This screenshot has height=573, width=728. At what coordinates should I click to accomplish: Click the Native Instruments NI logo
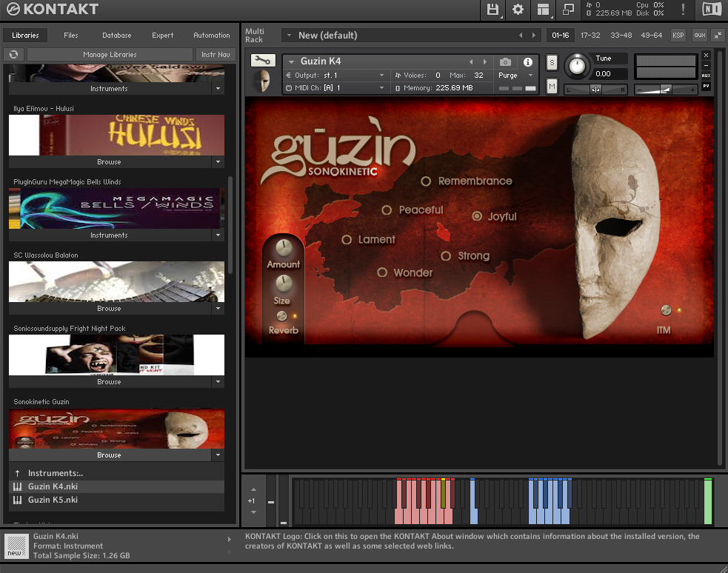click(712, 10)
